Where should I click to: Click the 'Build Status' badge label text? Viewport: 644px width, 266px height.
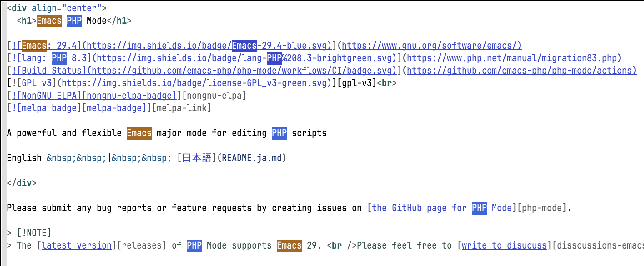tap(52, 71)
